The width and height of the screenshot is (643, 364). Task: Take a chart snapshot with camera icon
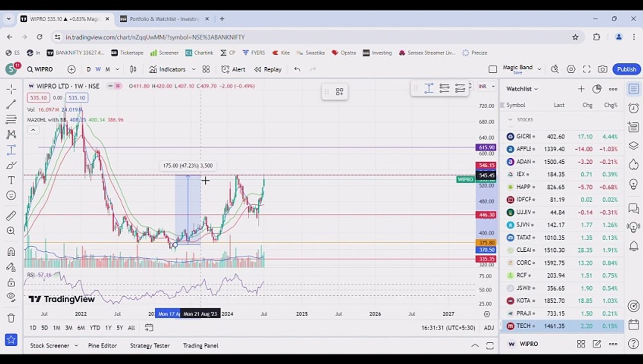(x=602, y=69)
